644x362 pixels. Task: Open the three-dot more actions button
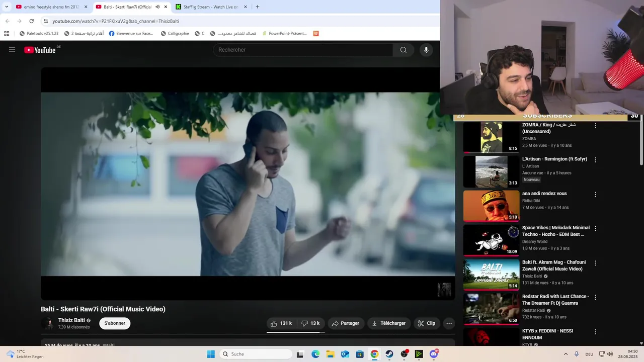[x=449, y=323]
